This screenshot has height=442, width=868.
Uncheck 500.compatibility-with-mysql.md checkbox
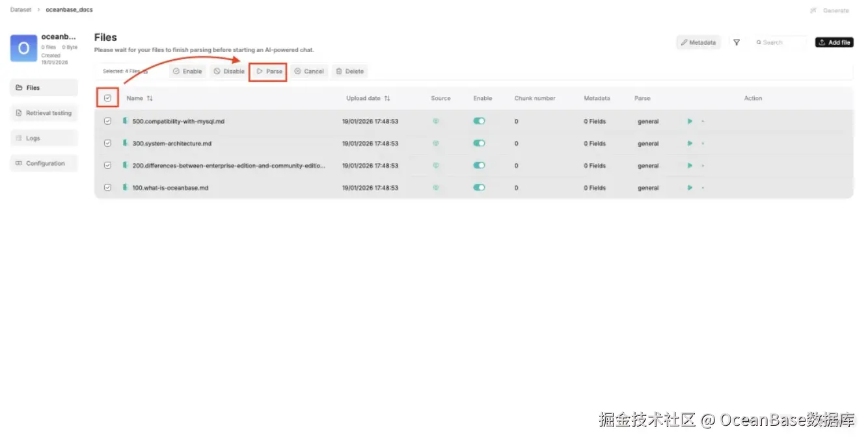click(x=108, y=121)
